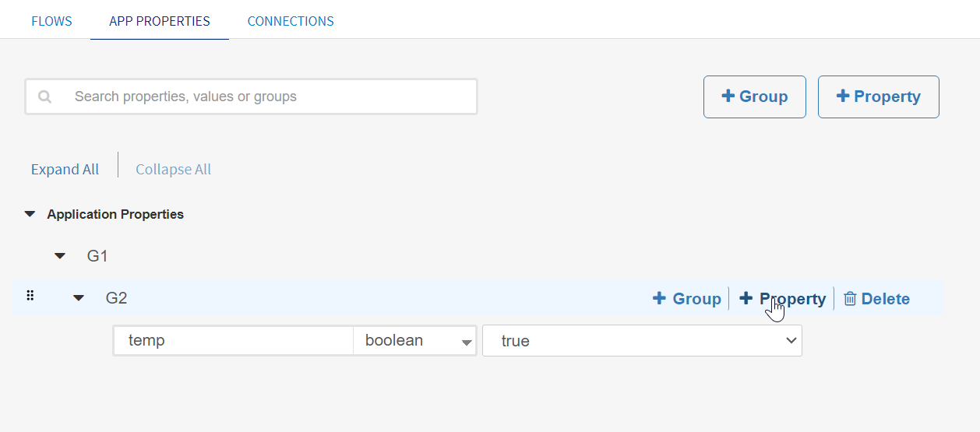Screen dimensions: 980x432
Task: Click the temp property name field
Action: tap(234, 341)
